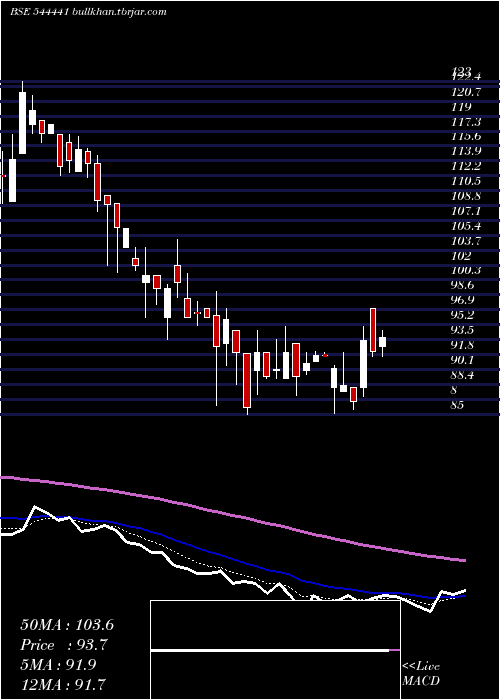Click the 12MA : 91.7 label
The width and height of the screenshot is (500, 700).
click(x=64, y=684)
